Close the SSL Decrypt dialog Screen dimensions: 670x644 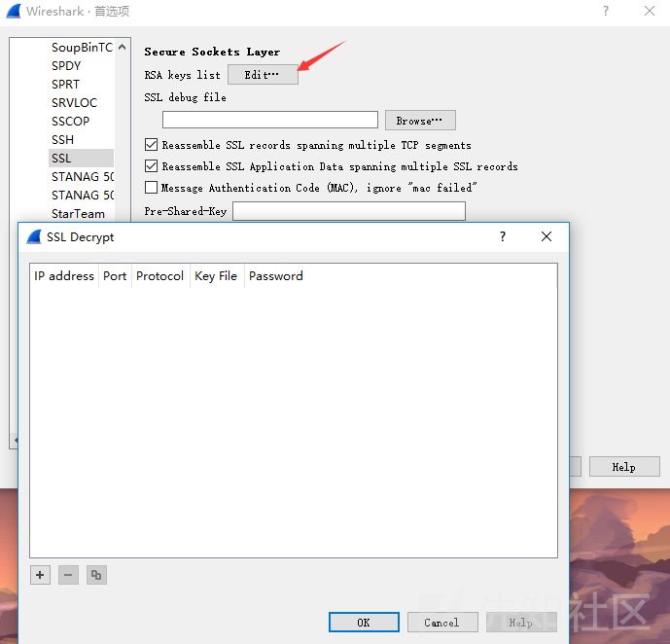tap(547, 236)
